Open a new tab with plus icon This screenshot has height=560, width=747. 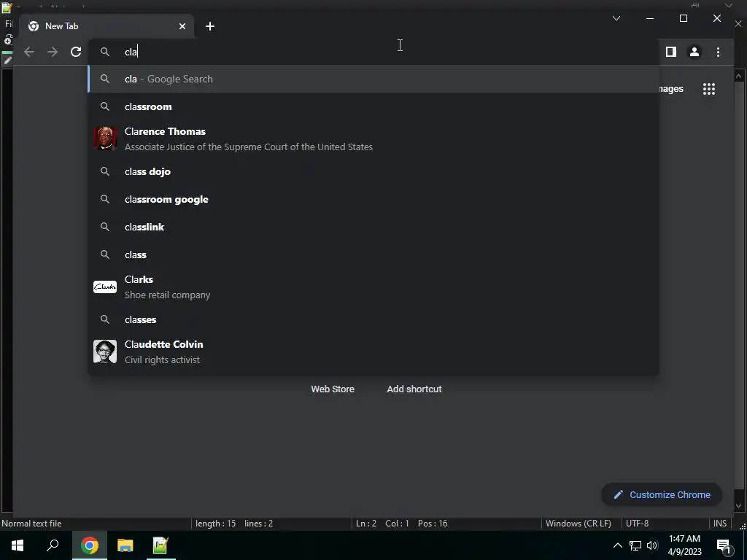210,26
